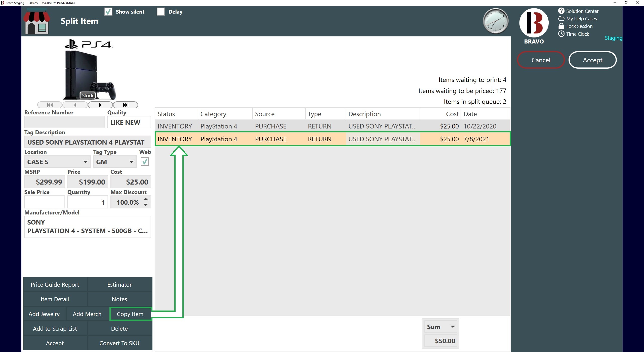644x352 pixels.
Task: Sort by Type column header
Action: pyautogui.click(x=326, y=114)
